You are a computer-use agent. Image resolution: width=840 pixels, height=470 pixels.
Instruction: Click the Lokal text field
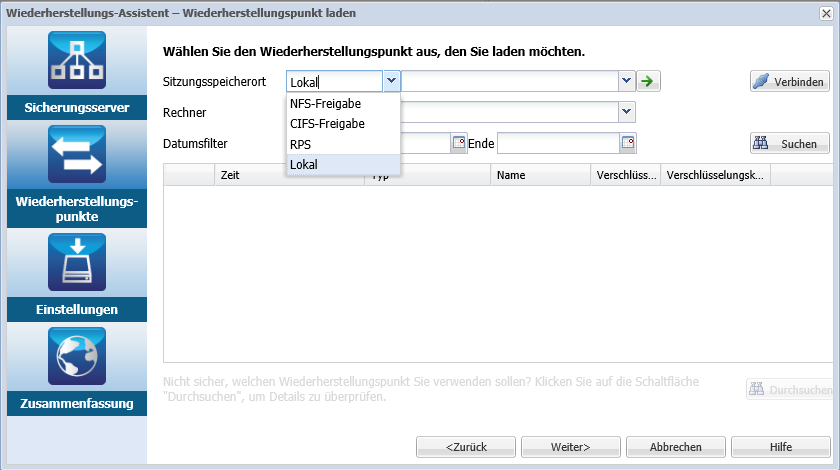pyautogui.click(x=335, y=81)
